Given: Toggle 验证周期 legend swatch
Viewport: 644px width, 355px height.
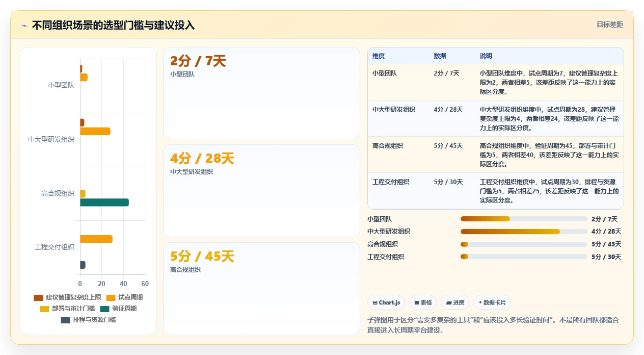Looking at the screenshot, I should 104,309.
